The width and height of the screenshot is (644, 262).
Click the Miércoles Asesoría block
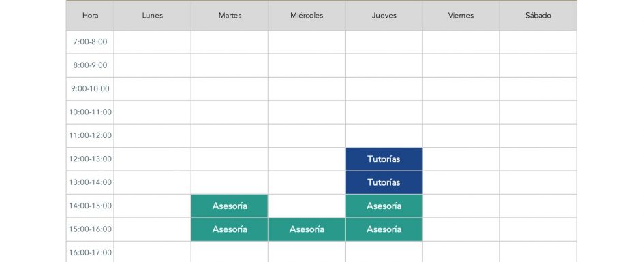point(307,229)
